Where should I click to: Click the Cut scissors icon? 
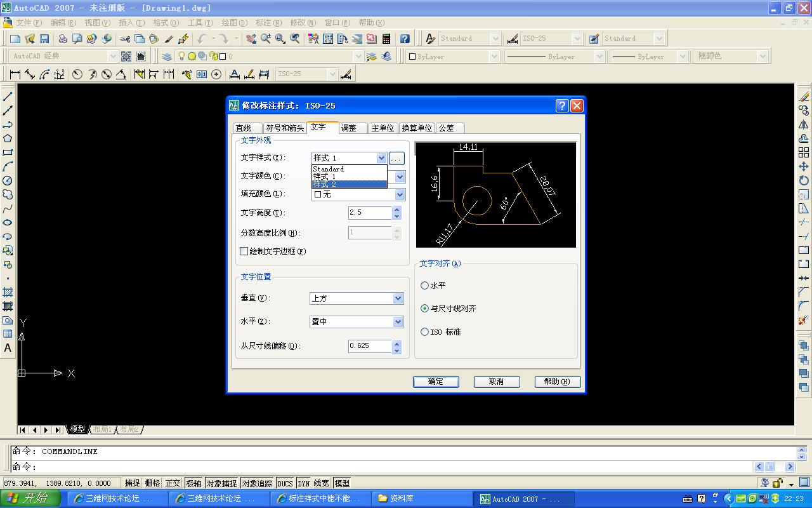click(125, 39)
